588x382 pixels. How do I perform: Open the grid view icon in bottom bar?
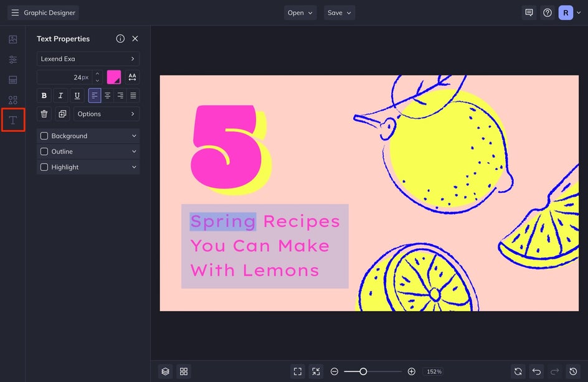184,371
